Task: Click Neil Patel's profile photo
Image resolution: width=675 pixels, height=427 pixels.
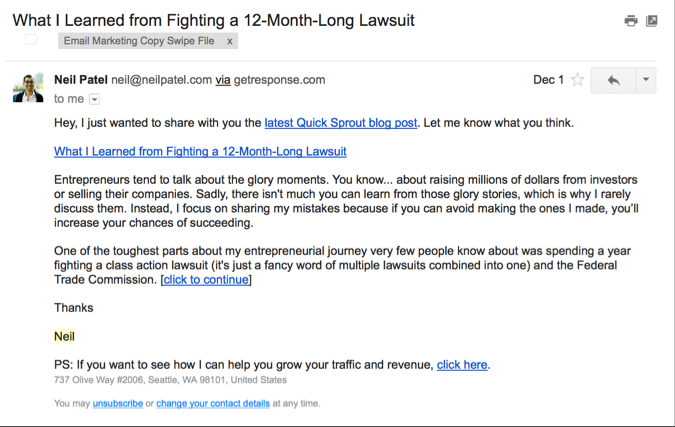Action: [x=28, y=87]
